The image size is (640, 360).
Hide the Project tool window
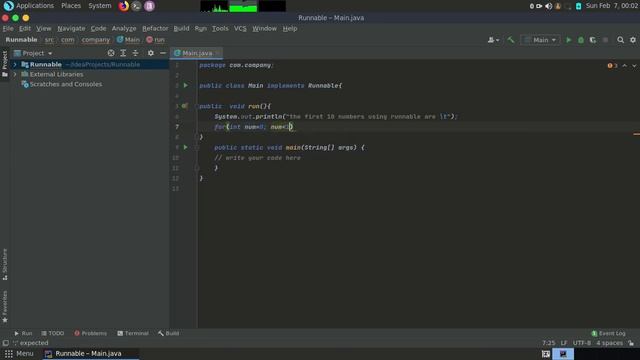pyautogui.click(x=163, y=53)
